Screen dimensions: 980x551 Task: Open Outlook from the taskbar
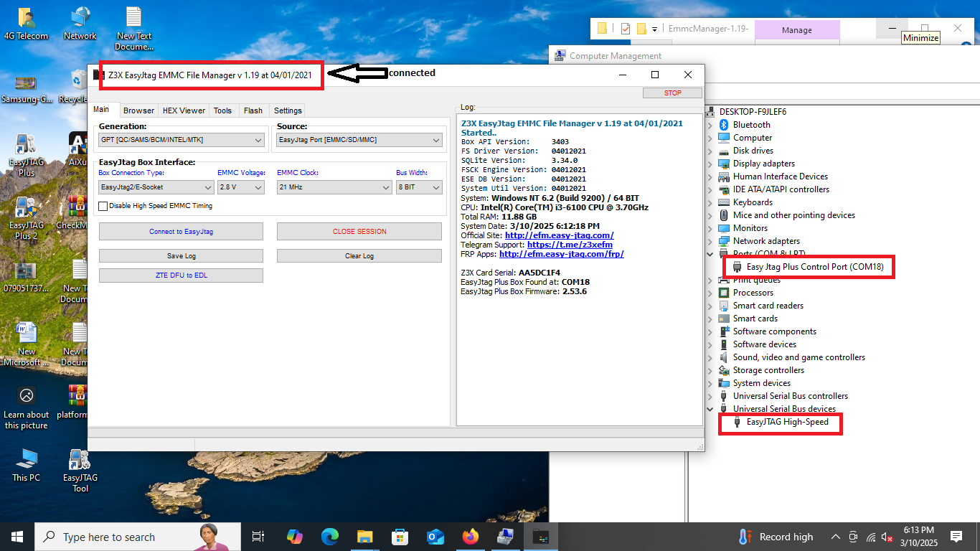click(x=435, y=537)
